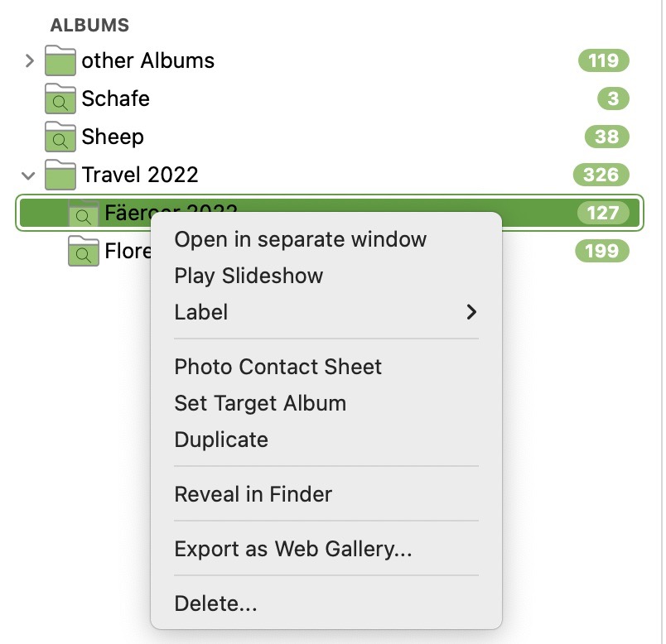This screenshot has height=644, width=666.
Task: Choose Reveal in Finder
Action: pos(253,494)
